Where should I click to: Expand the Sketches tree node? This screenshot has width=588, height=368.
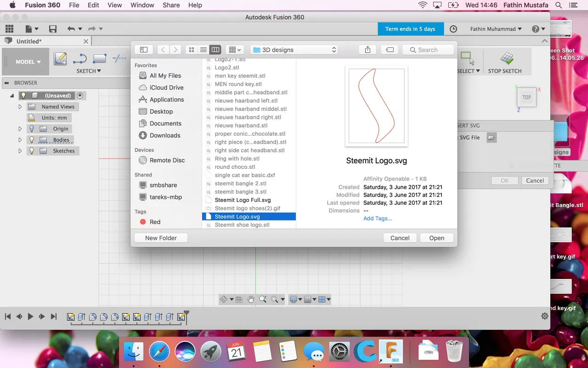pos(20,151)
